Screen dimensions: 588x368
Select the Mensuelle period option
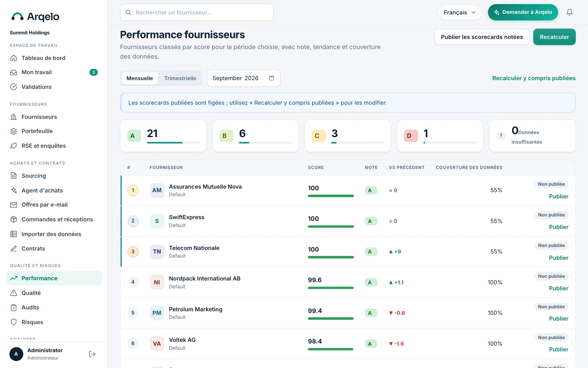point(140,78)
